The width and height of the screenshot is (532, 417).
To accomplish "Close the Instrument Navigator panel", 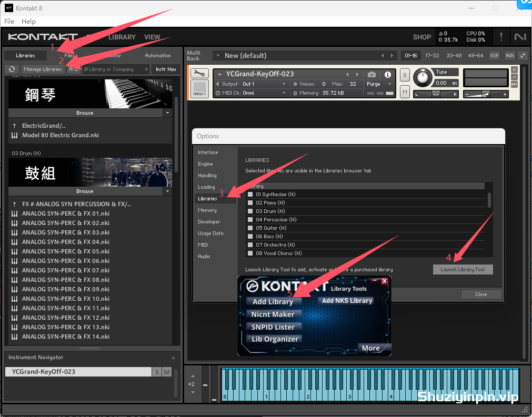I will 173,358.
